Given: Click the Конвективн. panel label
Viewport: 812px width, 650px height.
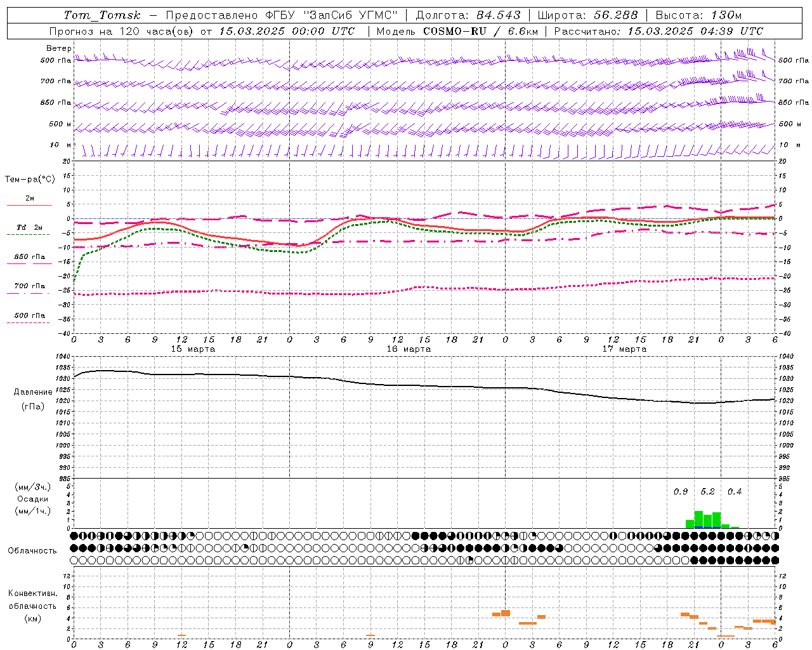Looking at the screenshot, I should pyautogui.click(x=32, y=593).
